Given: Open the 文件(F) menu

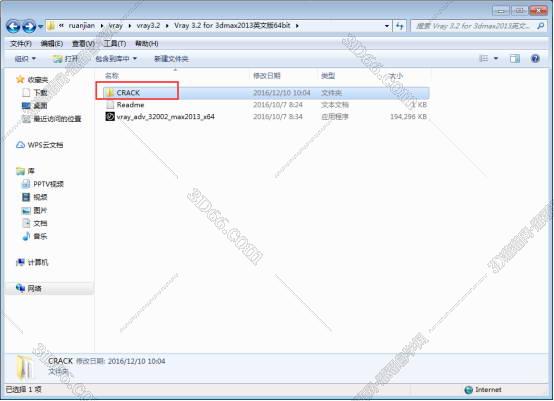Looking at the screenshot, I should tap(21, 43).
